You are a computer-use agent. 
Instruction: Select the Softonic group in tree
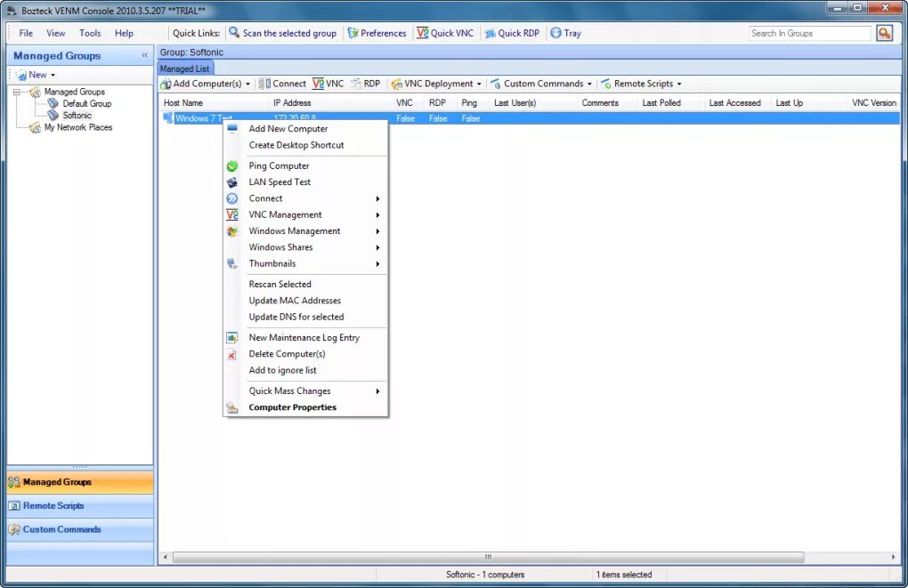click(77, 115)
